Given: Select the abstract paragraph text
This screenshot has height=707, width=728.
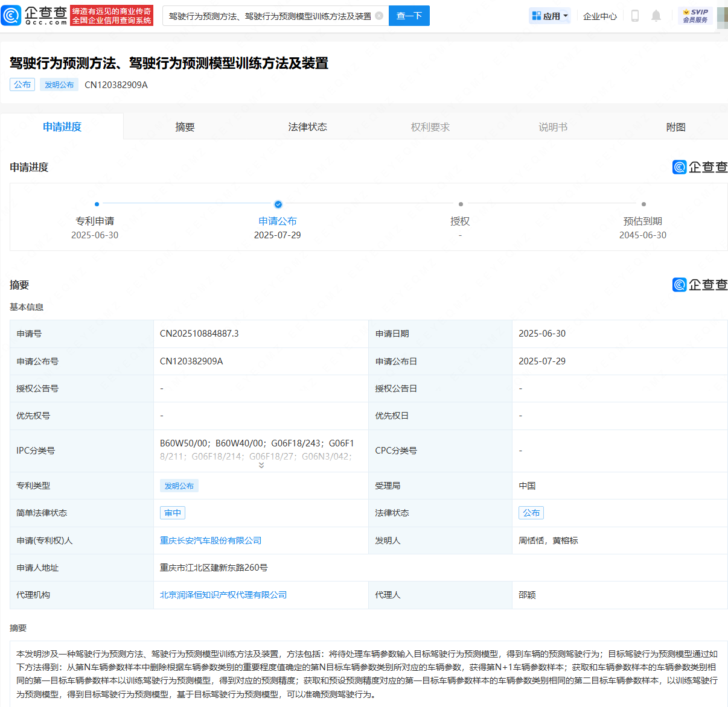Looking at the screenshot, I should (367, 674).
